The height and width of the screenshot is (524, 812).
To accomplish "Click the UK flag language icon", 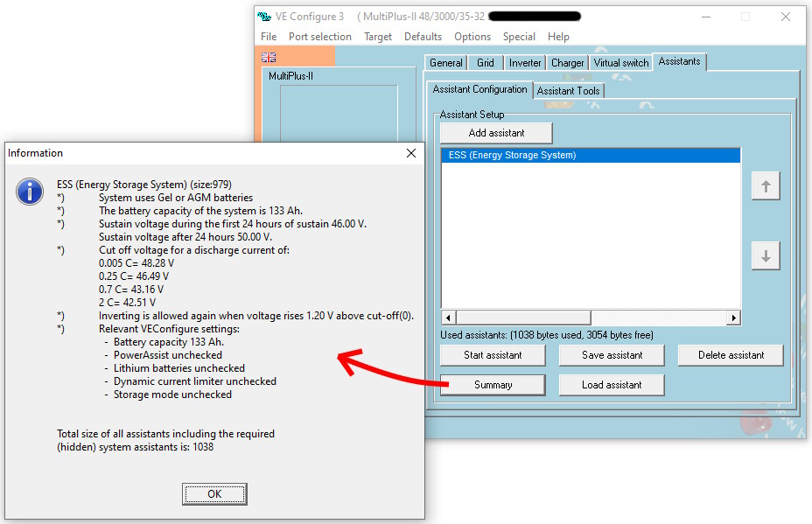I will 269,57.
